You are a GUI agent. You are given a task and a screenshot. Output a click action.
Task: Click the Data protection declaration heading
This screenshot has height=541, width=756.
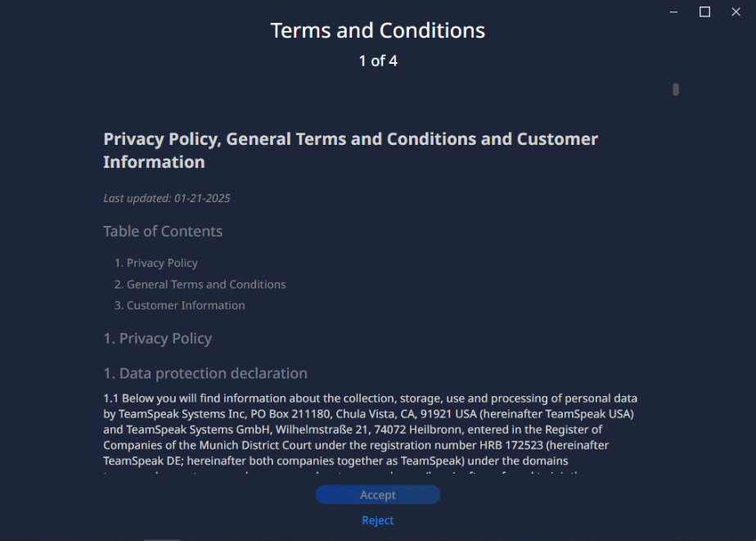click(205, 373)
